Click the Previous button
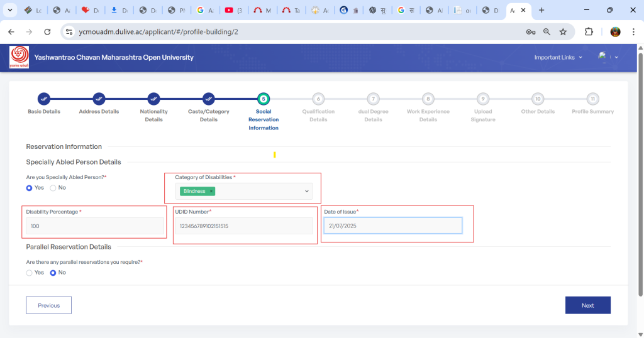 tap(48, 305)
